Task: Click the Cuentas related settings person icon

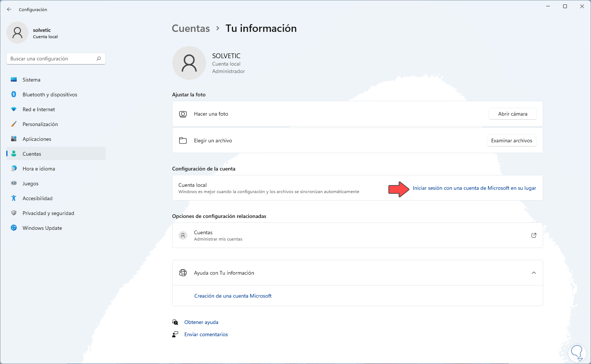Action: pos(183,235)
